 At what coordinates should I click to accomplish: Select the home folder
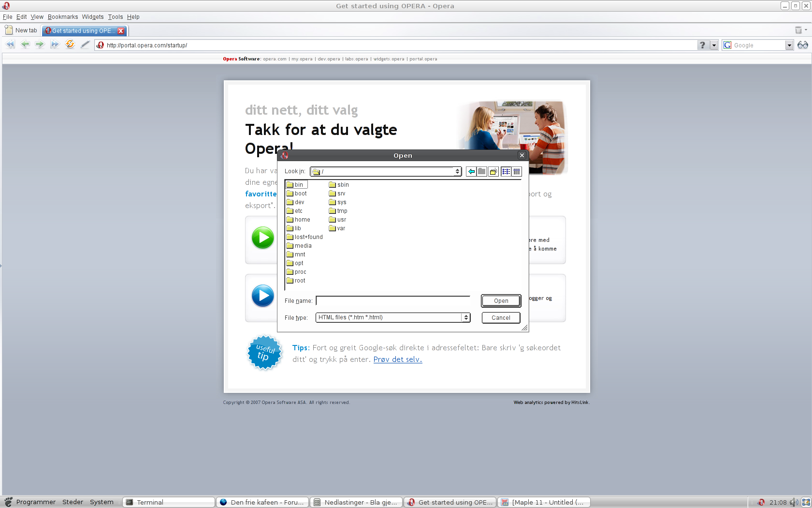298,220
